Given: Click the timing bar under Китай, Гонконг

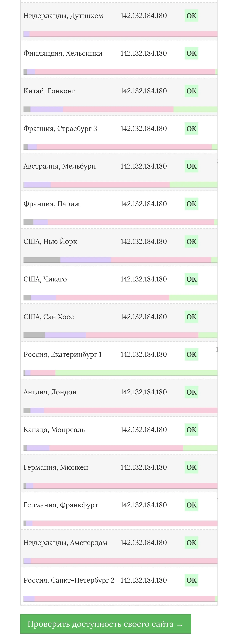Looking at the screenshot, I should (x=120, y=109).
